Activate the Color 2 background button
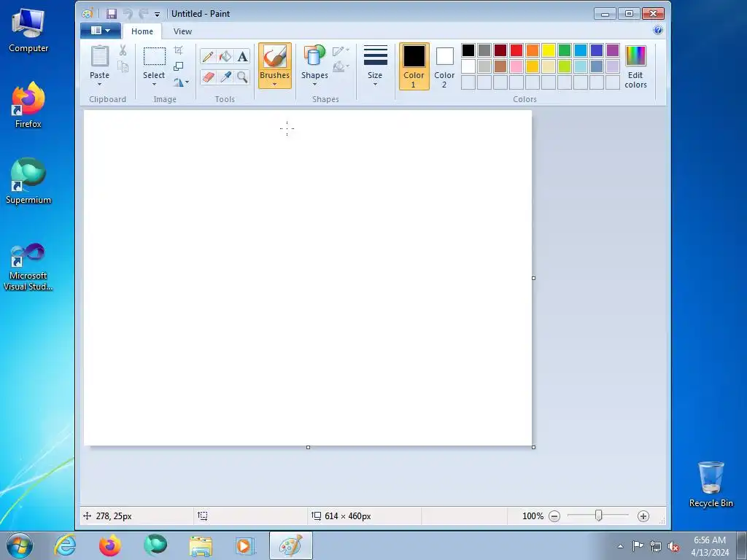747x560 pixels. click(x=444, y=66)
